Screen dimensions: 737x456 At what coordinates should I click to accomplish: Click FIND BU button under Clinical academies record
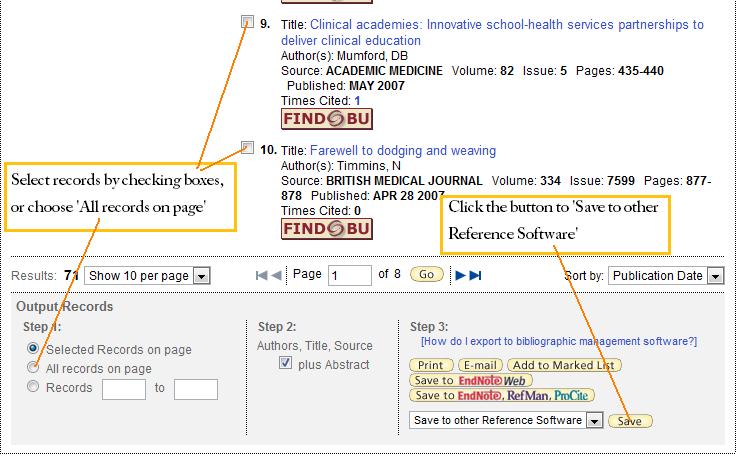click(327, 119)
